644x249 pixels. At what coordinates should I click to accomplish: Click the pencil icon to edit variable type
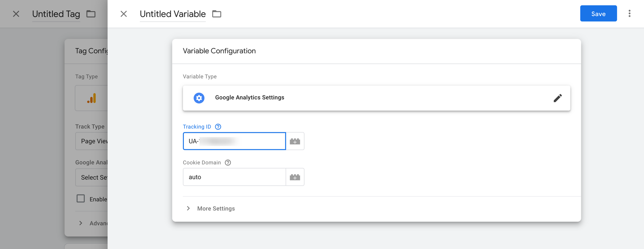[x=558, y=98]
